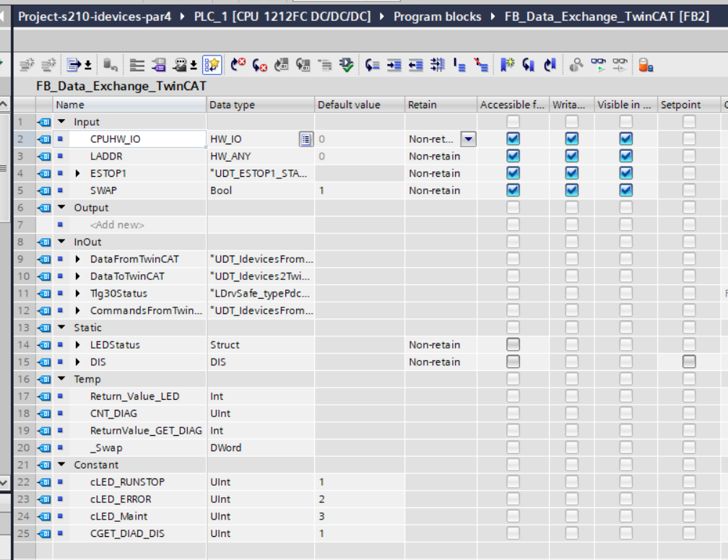
Task: Click the grayed magnifier toolbar icon
Action: click(x=576, y=65)
